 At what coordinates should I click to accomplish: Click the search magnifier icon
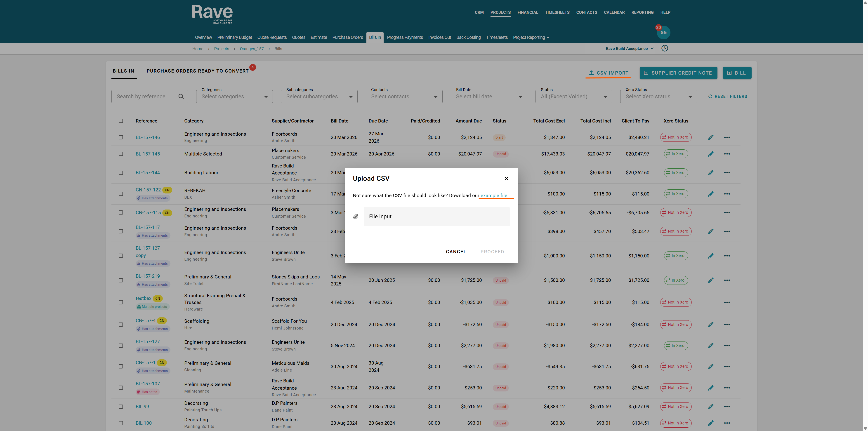point(181,97)
